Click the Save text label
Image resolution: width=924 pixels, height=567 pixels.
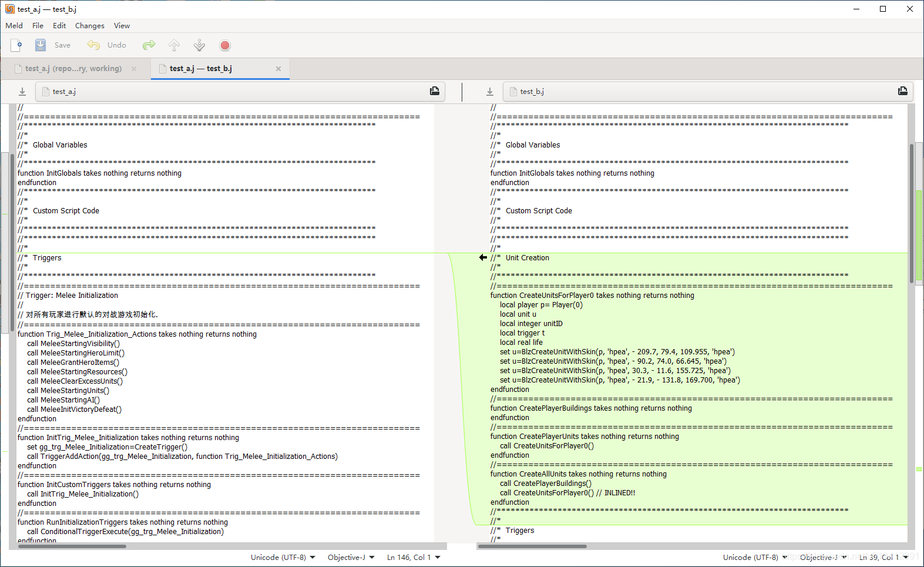62,45
